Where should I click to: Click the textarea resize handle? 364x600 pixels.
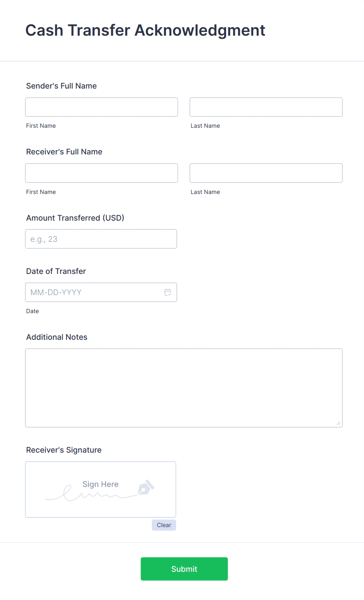338,423
